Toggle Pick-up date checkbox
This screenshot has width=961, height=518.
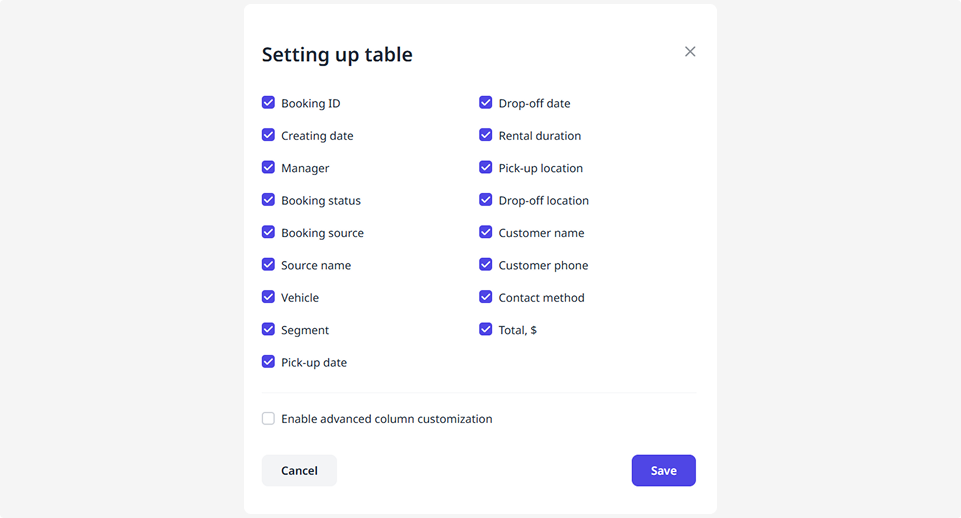(x=268, y=362)
